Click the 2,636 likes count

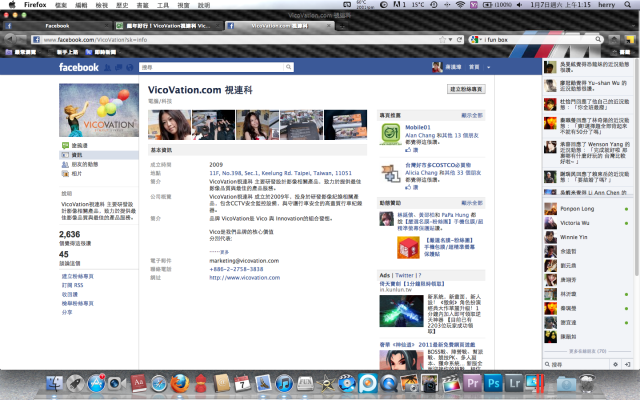coord(69,234)
